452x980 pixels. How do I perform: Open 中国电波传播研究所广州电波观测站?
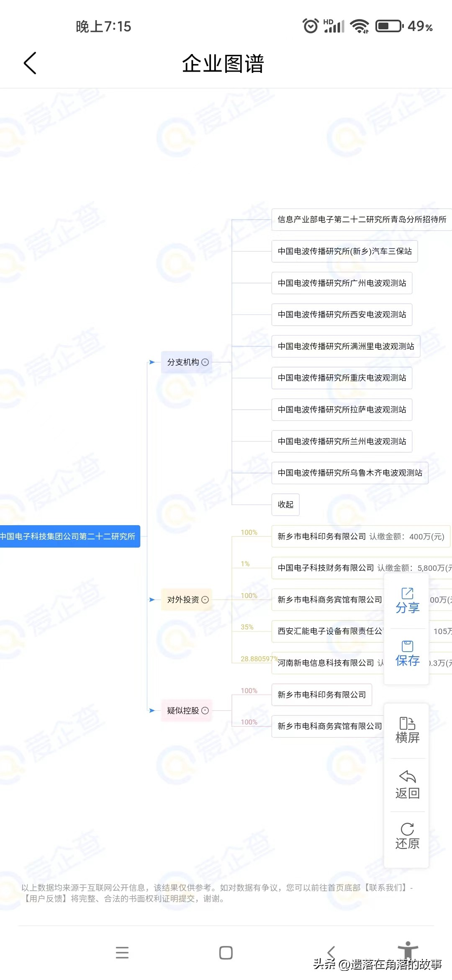pos(342,283)
